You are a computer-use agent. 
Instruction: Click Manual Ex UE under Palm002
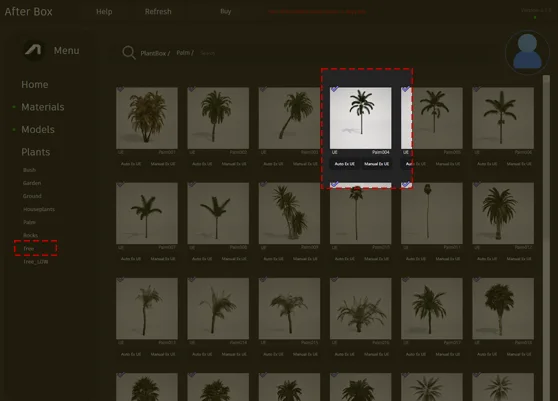(234, 164)
